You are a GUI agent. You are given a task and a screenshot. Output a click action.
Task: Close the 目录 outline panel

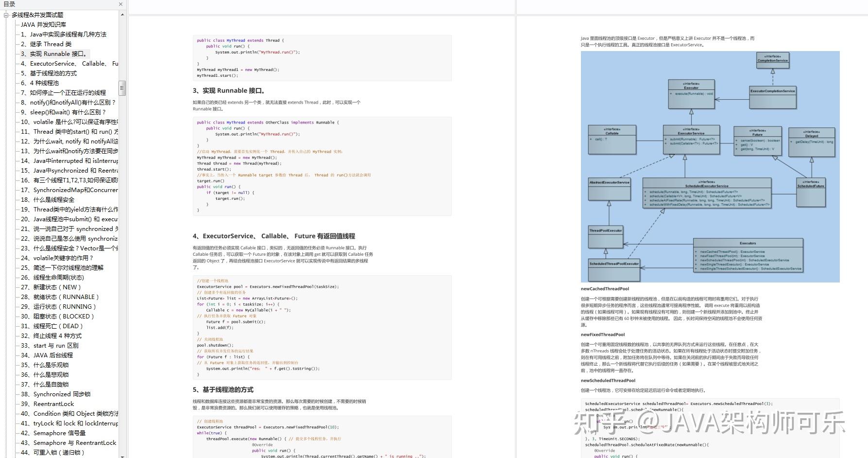click(x=120, y=4)
